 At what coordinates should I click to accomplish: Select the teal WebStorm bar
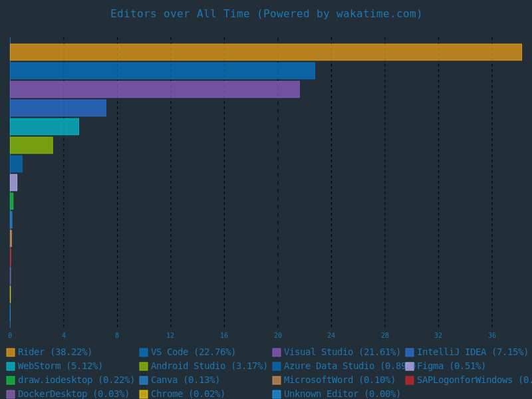pyautogui.click(x=44, y=126)
